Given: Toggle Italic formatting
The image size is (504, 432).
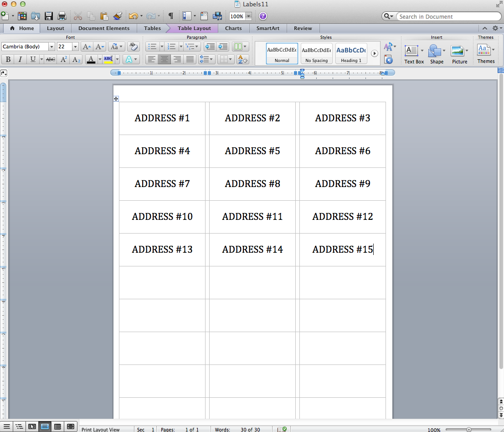Looking at the screenshot, I should pyautogui.click(x=20, y=59).
